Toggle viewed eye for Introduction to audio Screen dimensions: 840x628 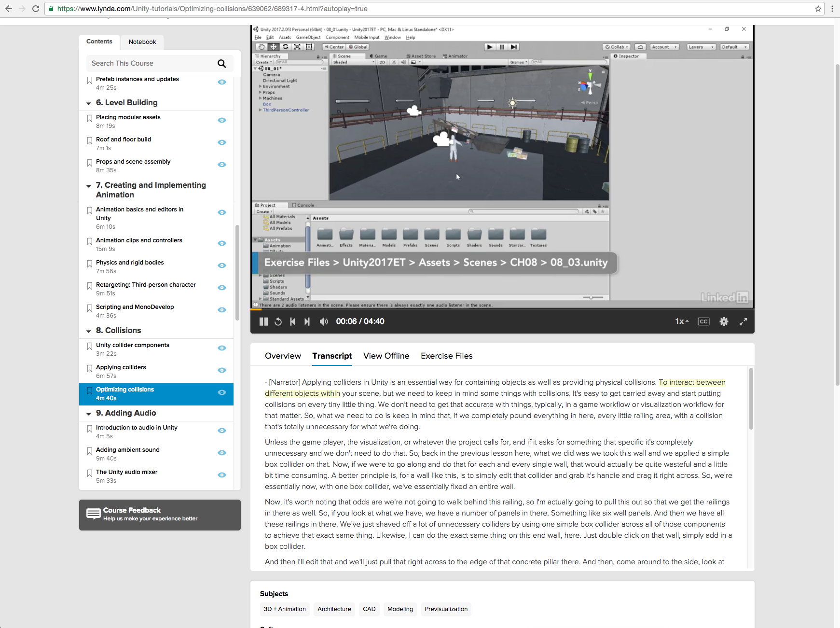pos(222,431)
